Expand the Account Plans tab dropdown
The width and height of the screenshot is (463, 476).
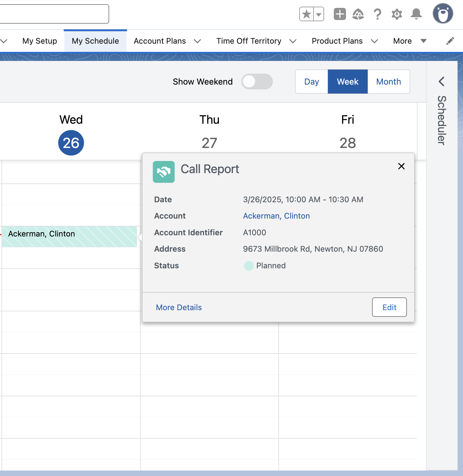(x=197, y=41)
